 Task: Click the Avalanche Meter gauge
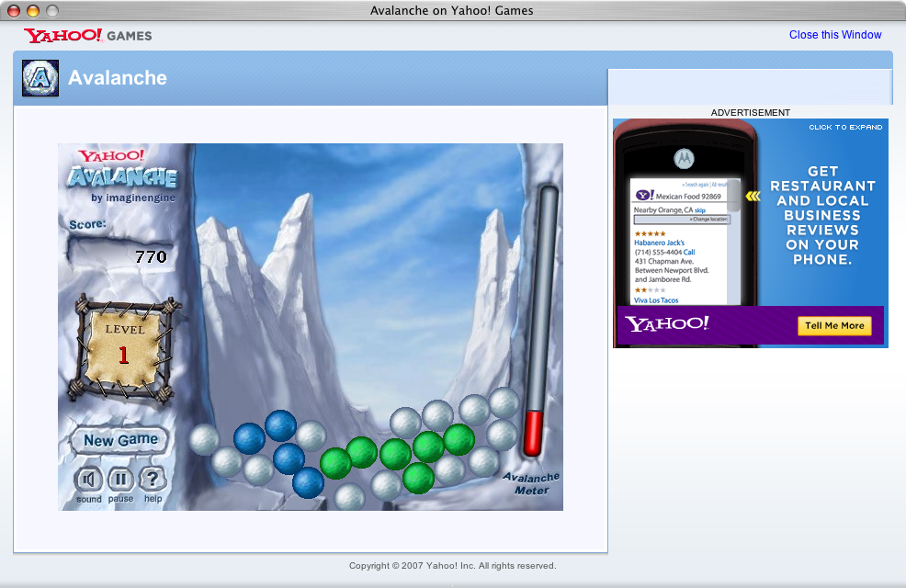[x=541, y=321]
